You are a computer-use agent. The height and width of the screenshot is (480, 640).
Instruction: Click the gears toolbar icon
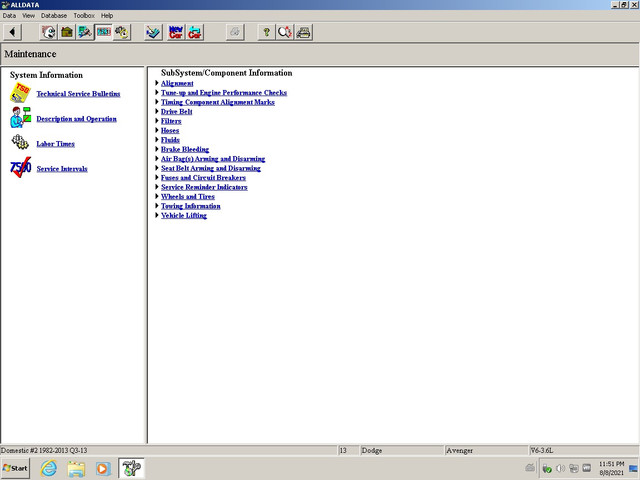[122, 32]
